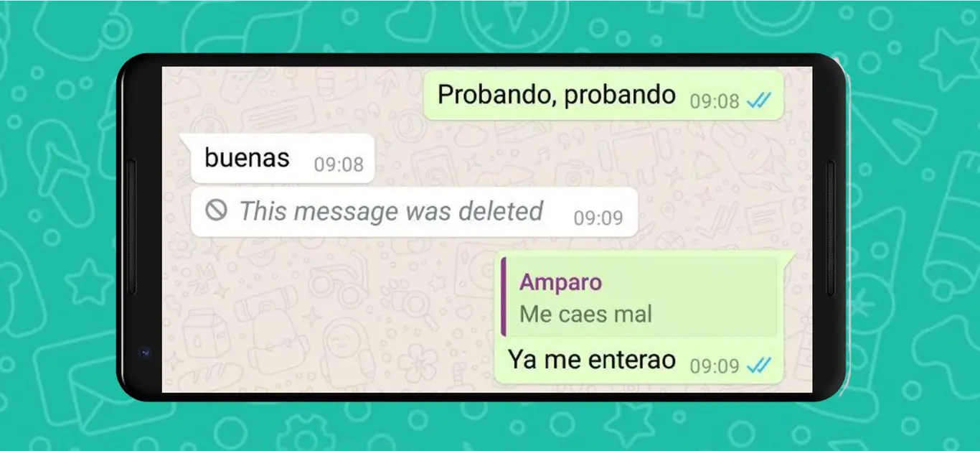Click the 09:09 timestamp on deleted message
This screenshot has height=451, width=980.
(x=598, y=218)
